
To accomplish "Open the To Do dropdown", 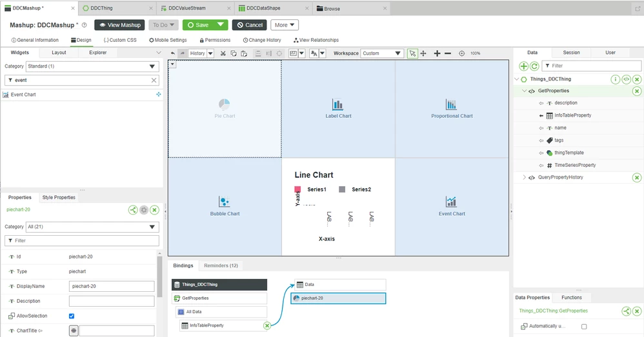I will click(x=163, y=25).
